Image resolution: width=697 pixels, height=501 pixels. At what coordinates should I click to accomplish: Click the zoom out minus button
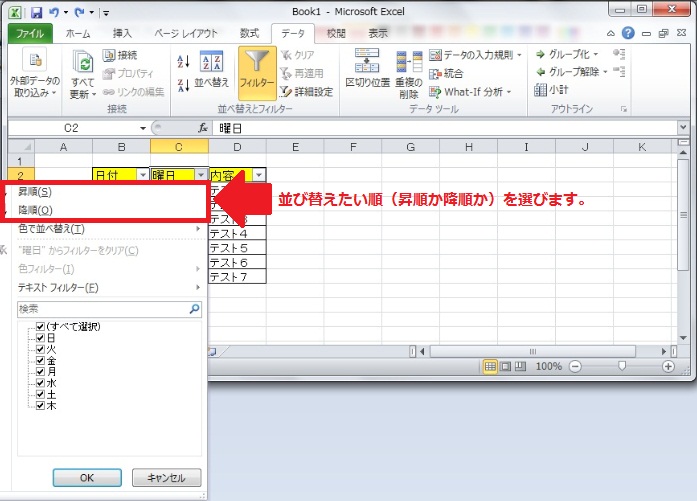(x=575, y=366)
